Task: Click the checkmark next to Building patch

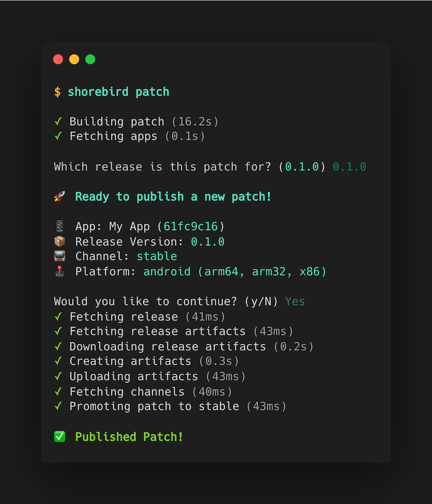Action: point(58,122)
